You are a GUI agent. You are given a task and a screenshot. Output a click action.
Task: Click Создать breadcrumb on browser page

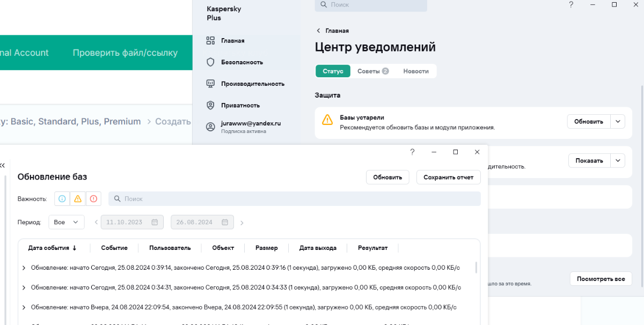click(x=173, y=122)
